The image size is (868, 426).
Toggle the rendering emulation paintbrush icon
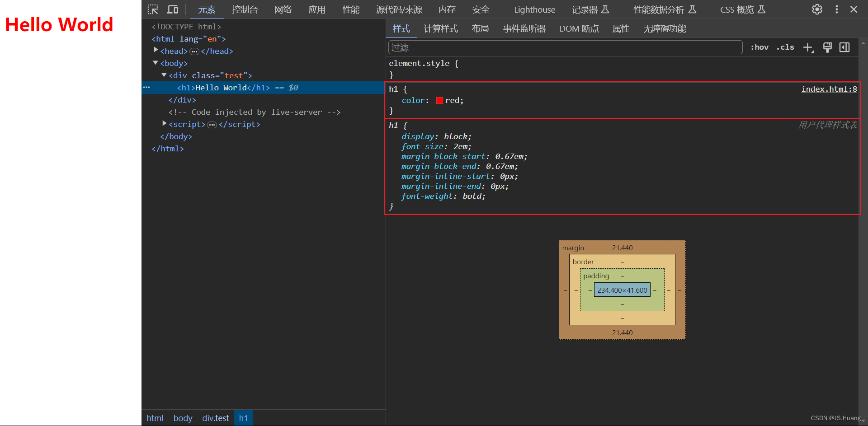827,47
